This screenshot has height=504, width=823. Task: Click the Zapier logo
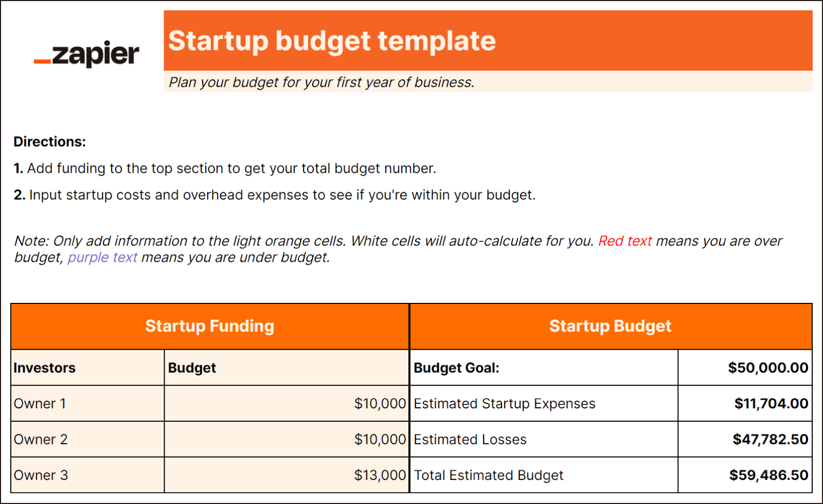coord(86,54)
